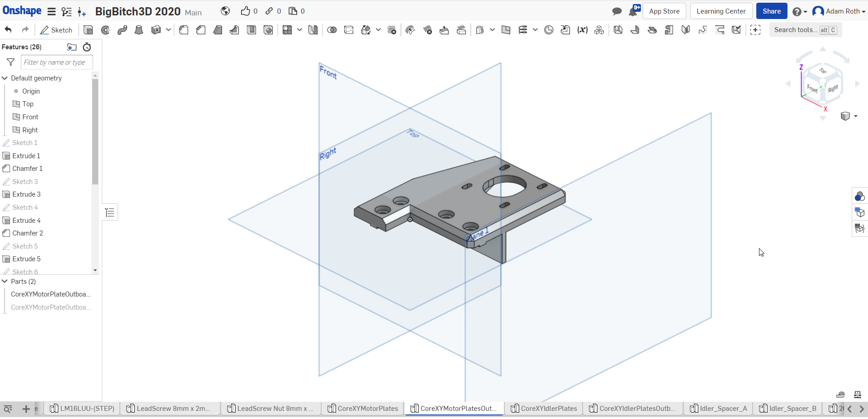
Task: Select the Thicken tool
Action: (156, 30)
